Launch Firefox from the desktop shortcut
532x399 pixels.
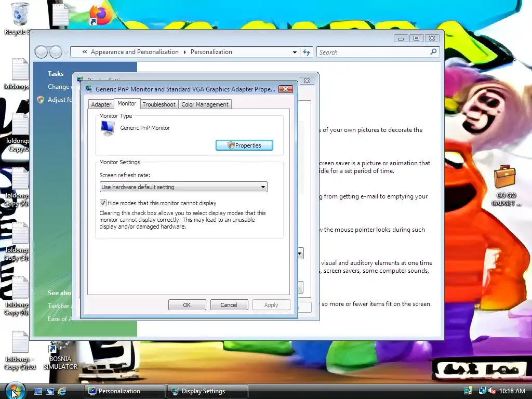point(100,15)
